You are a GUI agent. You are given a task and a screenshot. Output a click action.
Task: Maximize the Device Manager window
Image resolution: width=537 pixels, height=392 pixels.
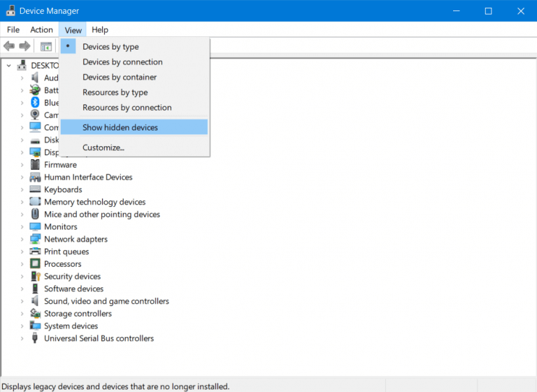[488, 11]
